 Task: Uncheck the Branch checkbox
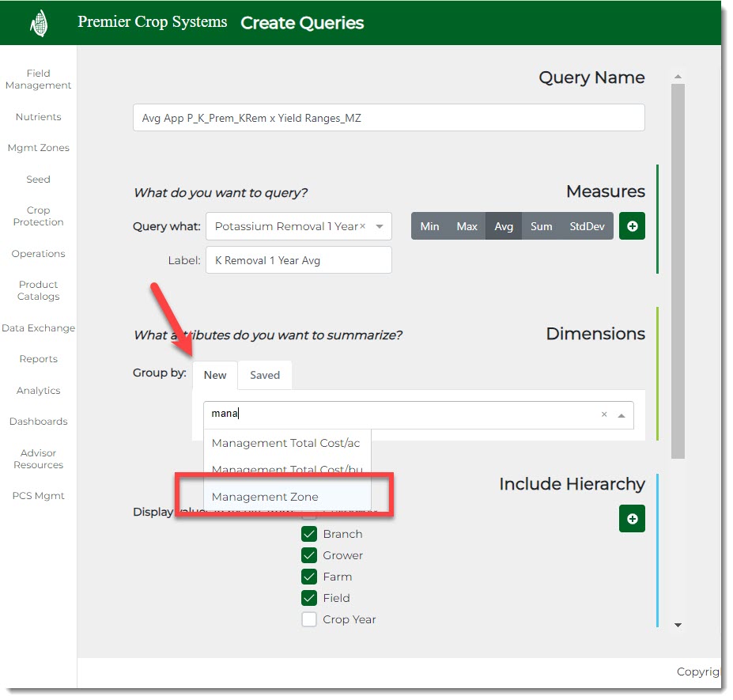[309, 534]
